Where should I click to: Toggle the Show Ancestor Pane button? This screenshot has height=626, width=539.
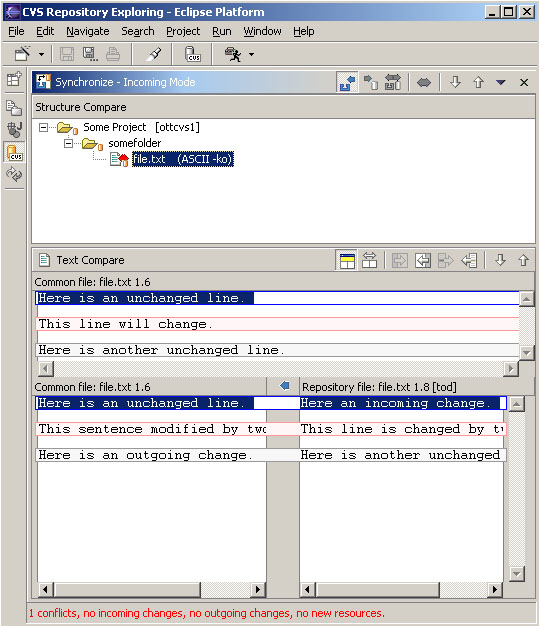[x=347, y=261]
